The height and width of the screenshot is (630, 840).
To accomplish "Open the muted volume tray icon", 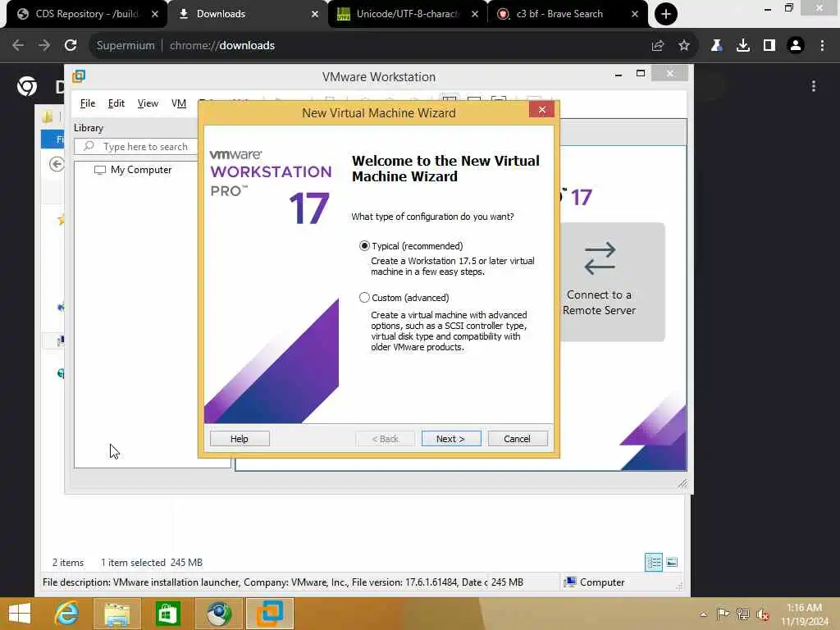I will (763, 614).
